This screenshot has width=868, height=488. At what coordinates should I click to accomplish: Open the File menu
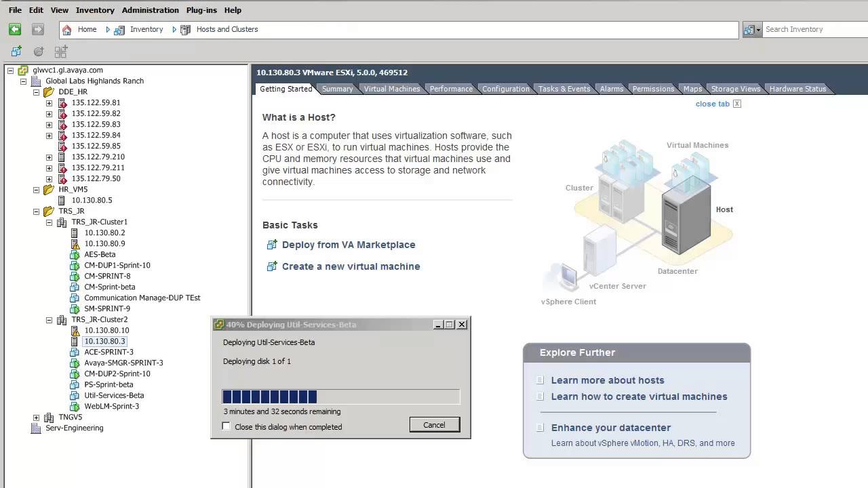(15, 10)
